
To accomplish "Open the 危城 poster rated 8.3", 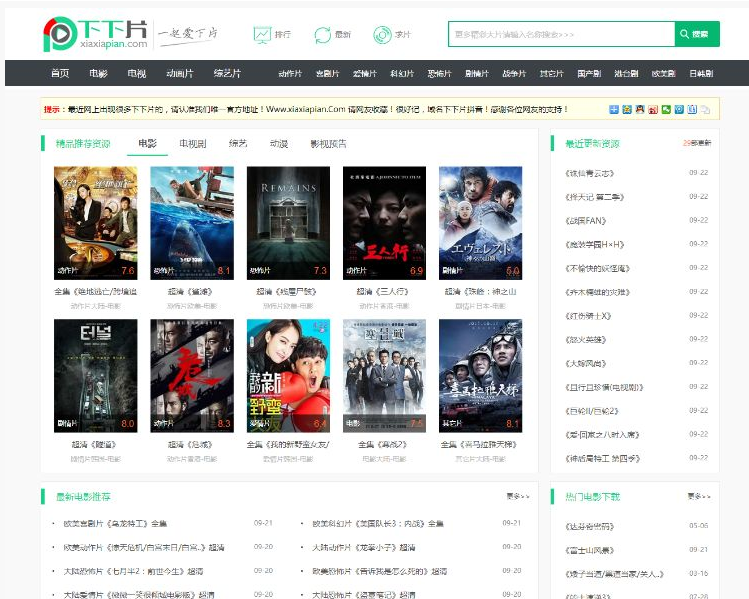I will pos(192,376).
